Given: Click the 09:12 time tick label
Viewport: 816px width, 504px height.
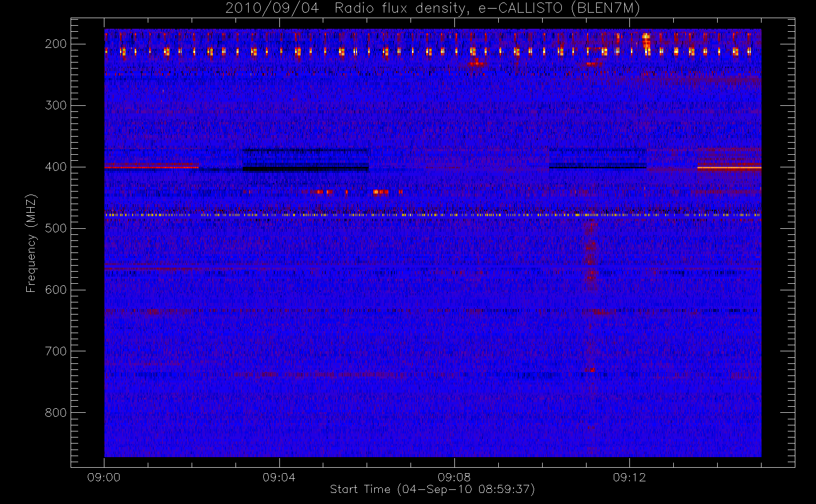Looking at the screenshot, I should (x=629, y=477).
